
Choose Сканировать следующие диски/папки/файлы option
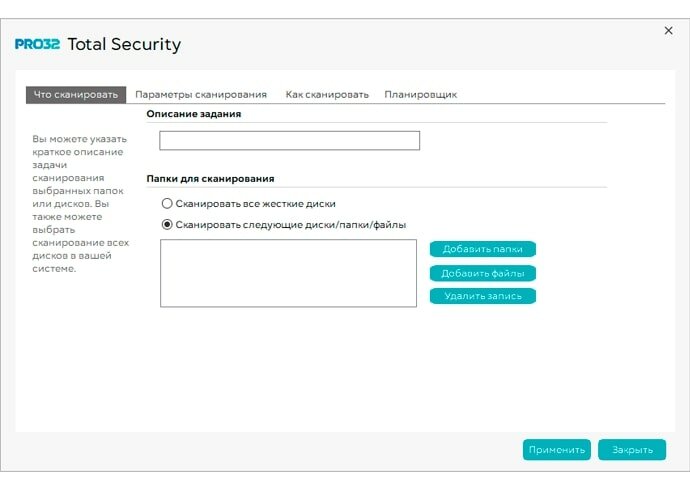tap(167, 225)
